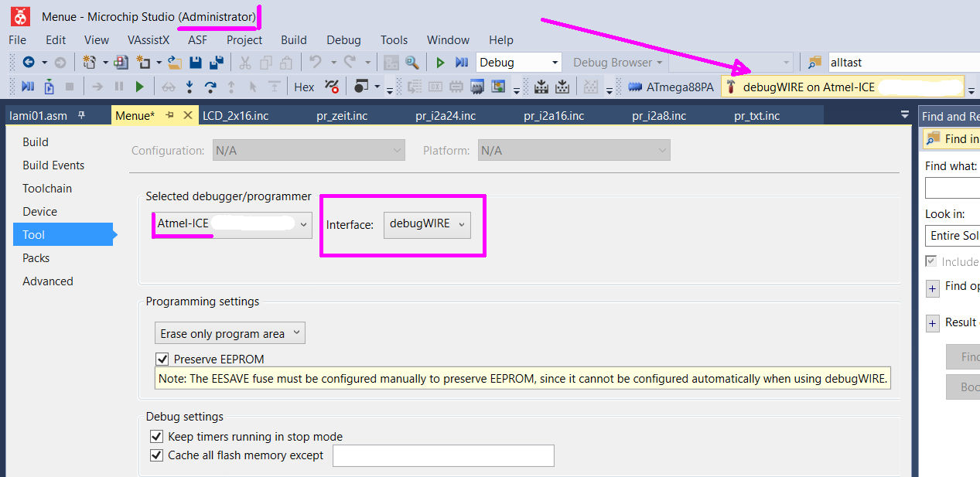
Task: Click the green Continue icon in debug toolbar
Action: tap(140, 87)
